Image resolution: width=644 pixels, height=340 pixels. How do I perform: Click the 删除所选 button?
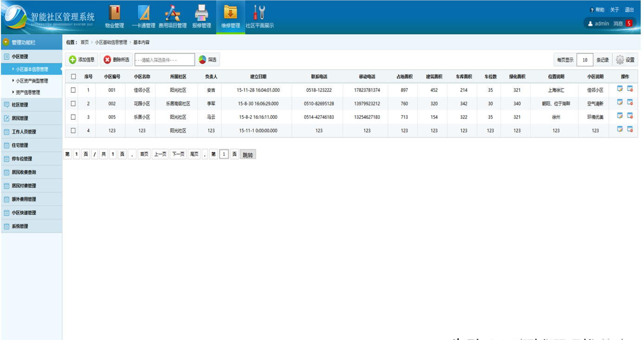116,60
